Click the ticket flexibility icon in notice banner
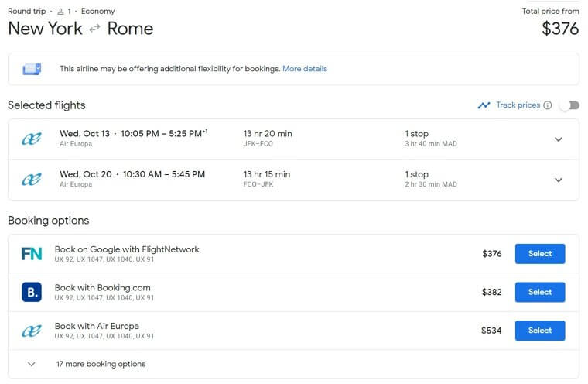 coord(32,69)
